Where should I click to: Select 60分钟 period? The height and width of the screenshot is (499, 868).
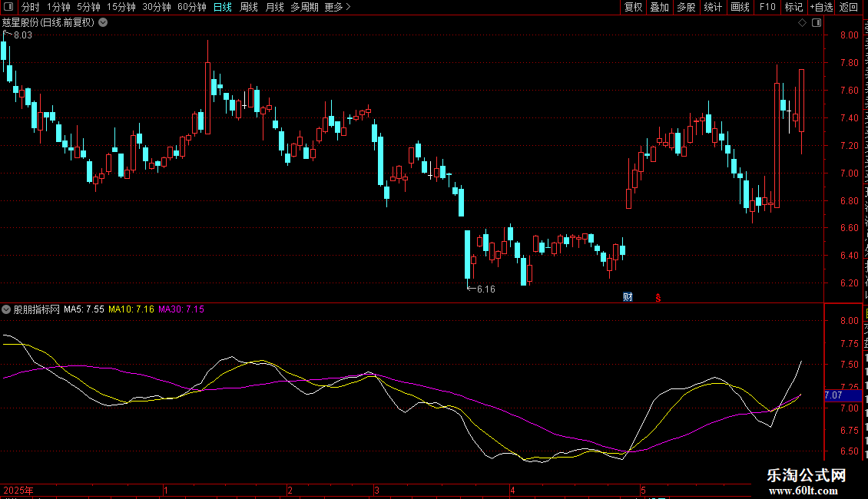coord(192,7)
